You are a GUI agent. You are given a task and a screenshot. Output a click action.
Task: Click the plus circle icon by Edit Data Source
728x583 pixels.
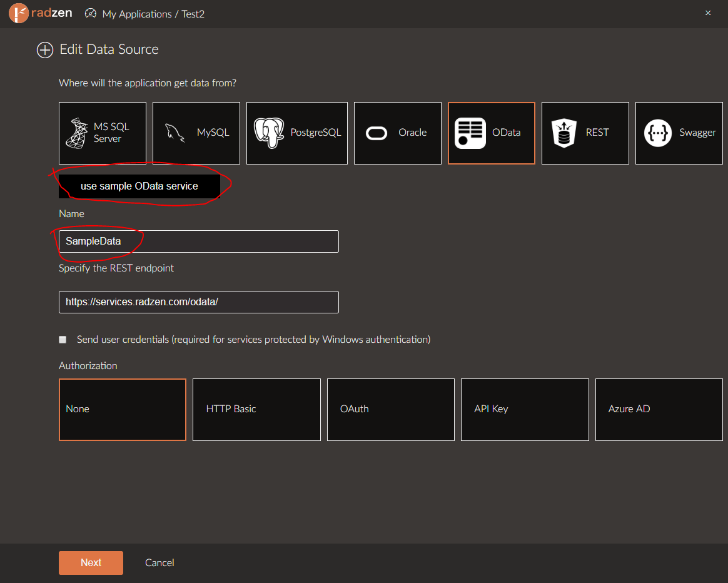(x=45, y=49)
